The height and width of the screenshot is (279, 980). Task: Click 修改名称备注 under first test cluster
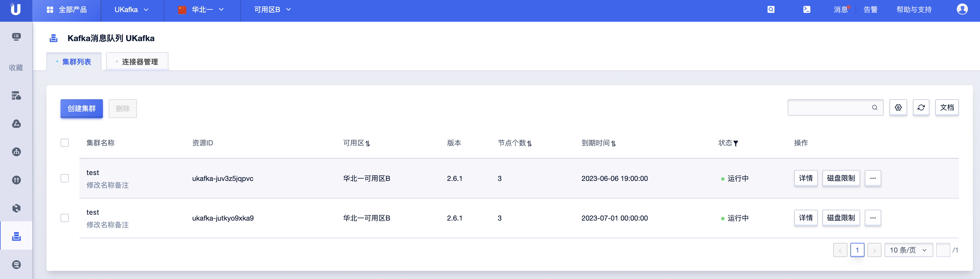pos(108,185)
